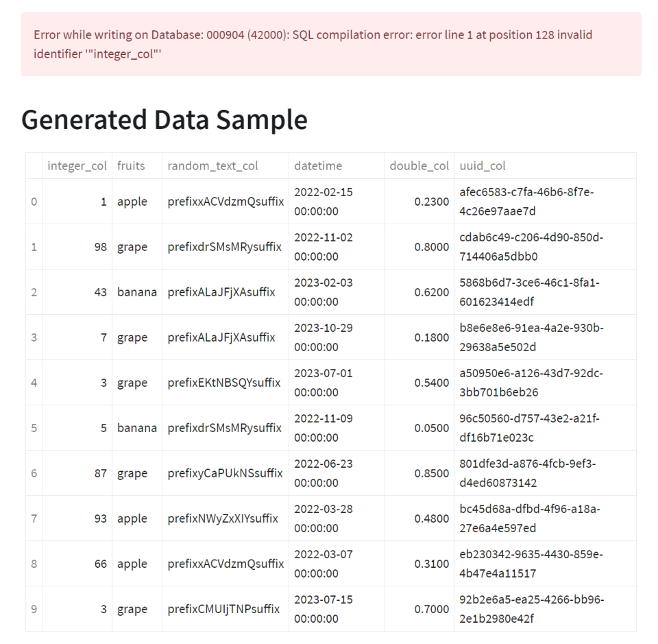Viewport: 658px width, 644px height.
Task: Click the row index 7 cell
Action: [34, 518]
